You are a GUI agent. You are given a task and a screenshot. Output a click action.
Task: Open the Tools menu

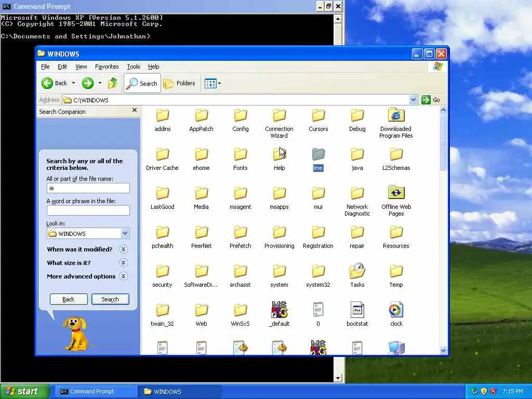click(x=134, y=66)
